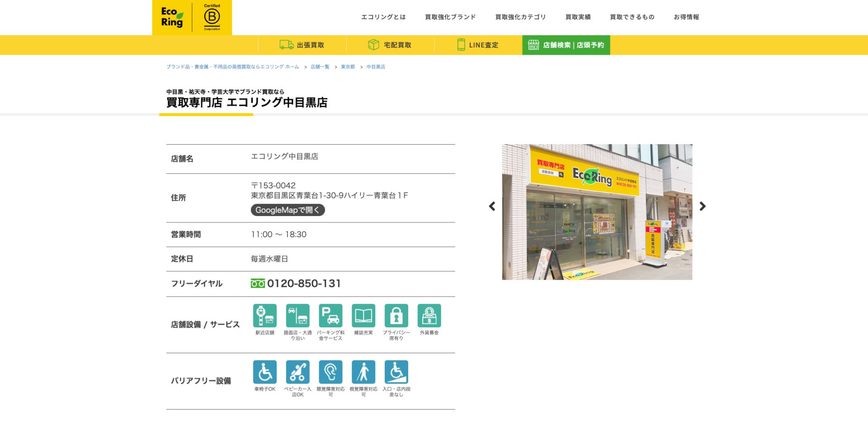Click the プライバシー席有り padlock icon
The height and width of the screenshot is (434, 868).
point(396,316)
